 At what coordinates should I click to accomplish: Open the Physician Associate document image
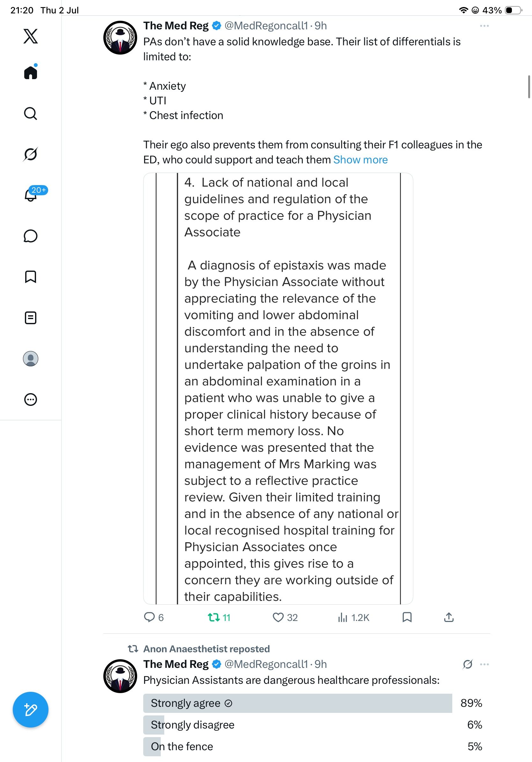[278, 388]
